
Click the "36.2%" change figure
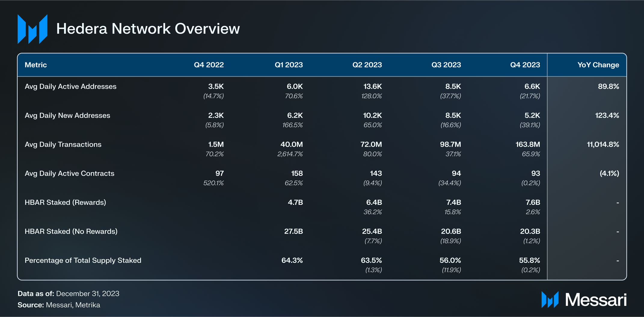373,212
